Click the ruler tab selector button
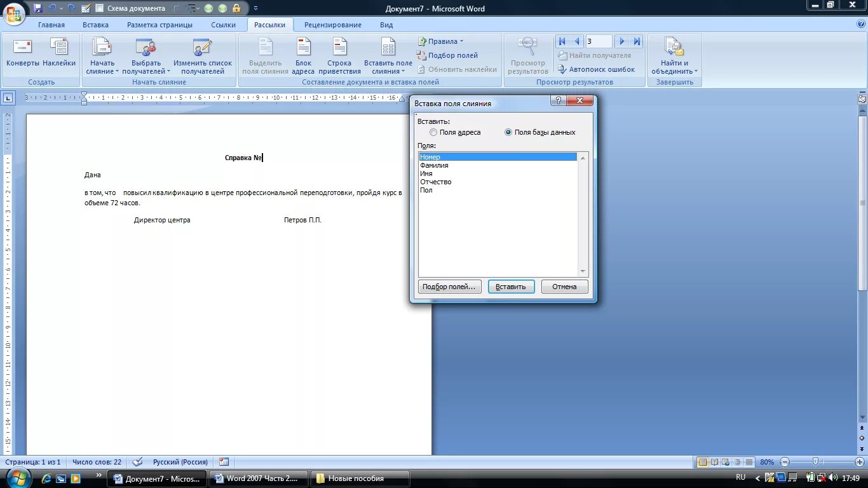The image size is (868, 488). pyautogui.click(x=8, y=98)
